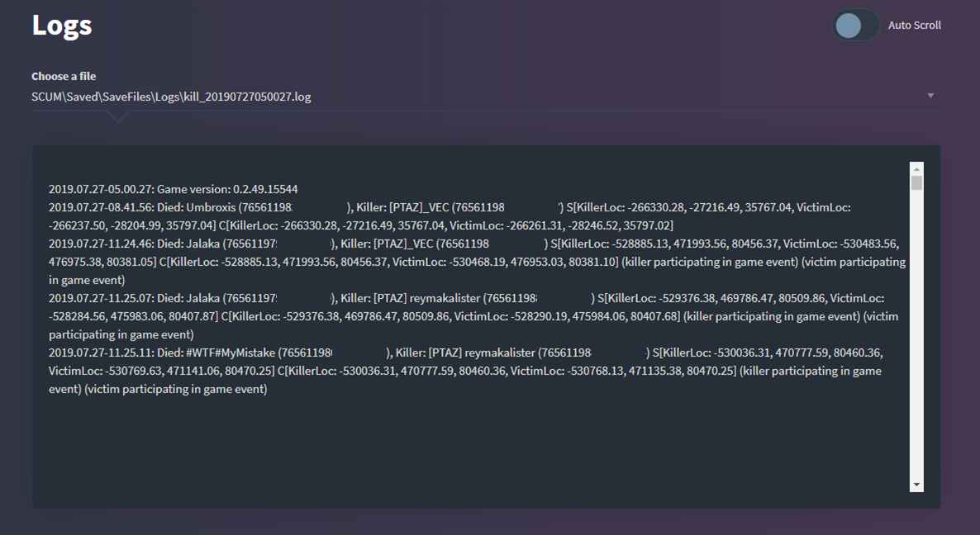Click the middle of the scrollbar track
The height and width of the screenshot is (535, 980).
coord(916,330)
